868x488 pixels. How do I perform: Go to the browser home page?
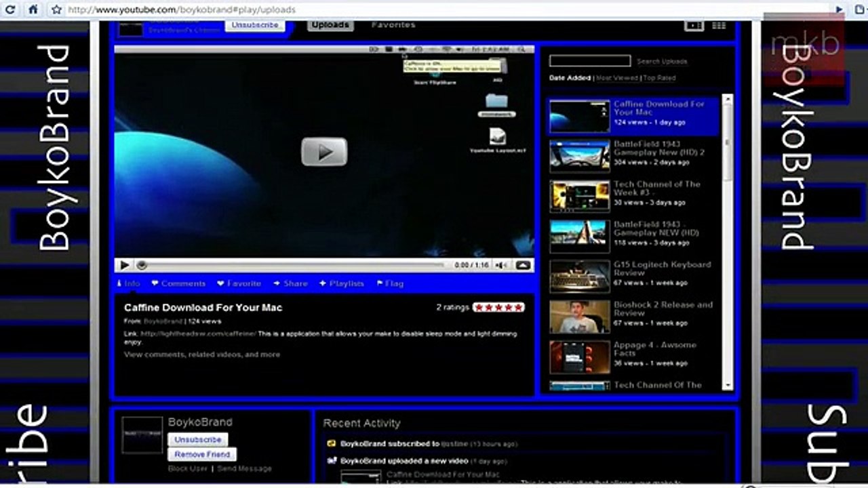click(x=33, y=9)
